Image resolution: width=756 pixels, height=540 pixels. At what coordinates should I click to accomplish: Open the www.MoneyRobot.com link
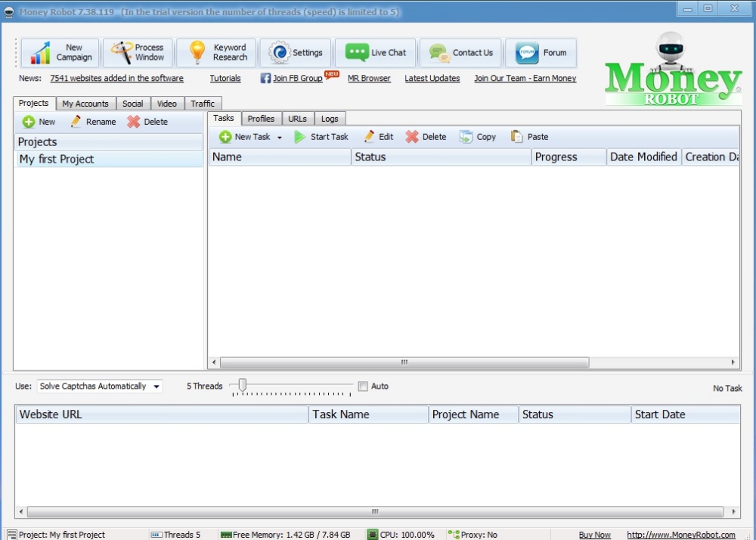(681, 535)
